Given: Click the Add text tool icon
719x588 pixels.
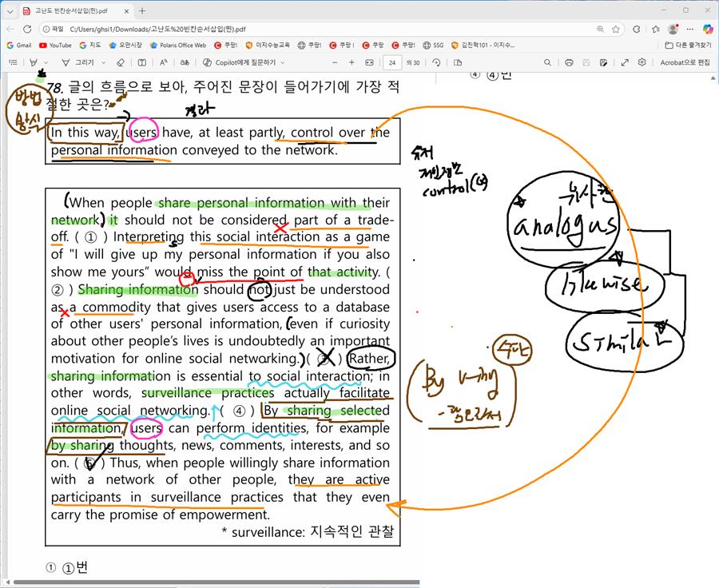Looking at the screenshot, I should 142,62.
